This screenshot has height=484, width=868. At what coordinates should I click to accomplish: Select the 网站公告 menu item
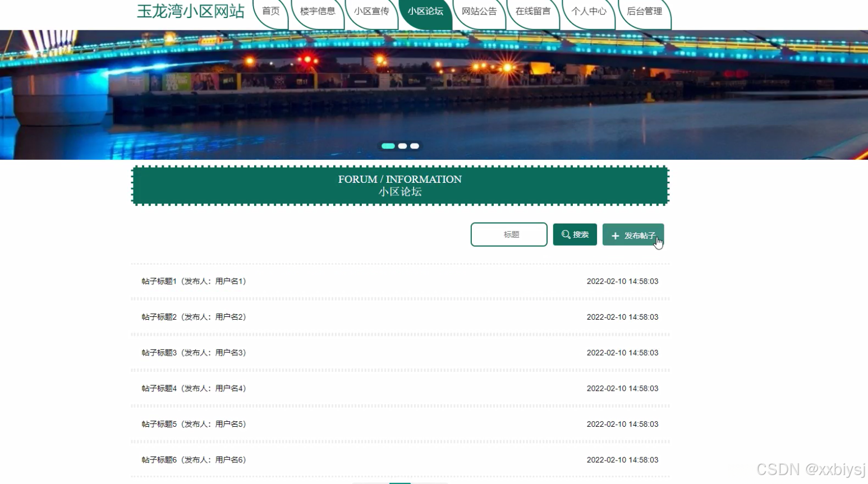(478, 10)
